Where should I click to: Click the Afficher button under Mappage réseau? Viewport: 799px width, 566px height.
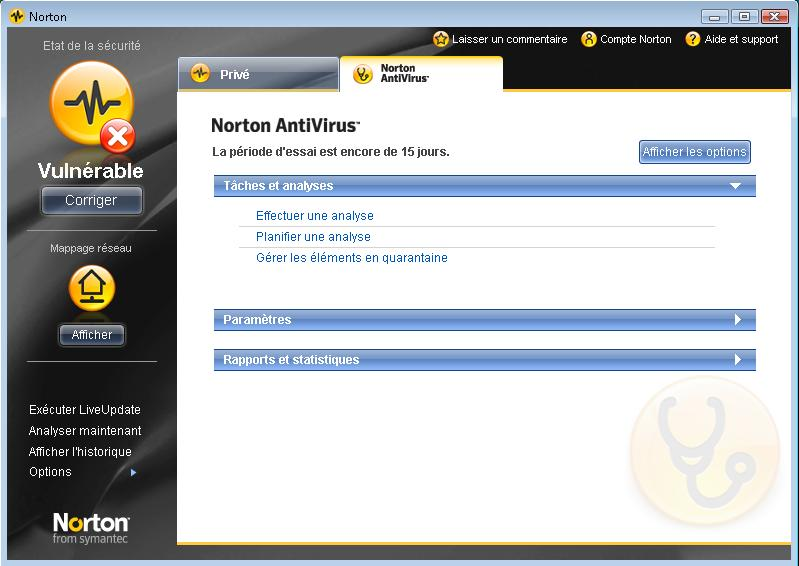[x=92, y=335]
